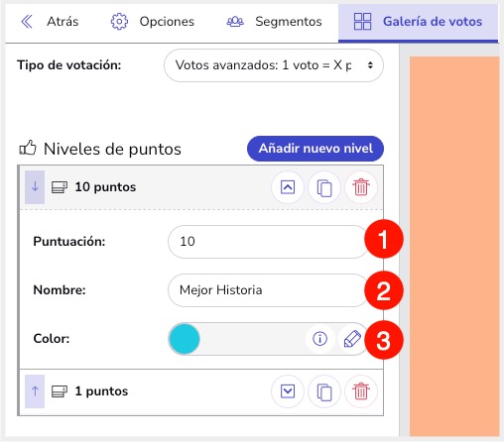Collapse the 10 puntos level panel
Screen dimensions: 504x442
[x=288, y=187]
